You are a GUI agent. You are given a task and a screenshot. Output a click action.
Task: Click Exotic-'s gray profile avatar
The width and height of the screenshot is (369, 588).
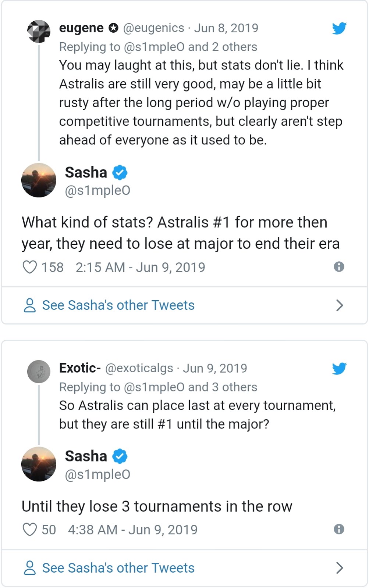click(x=39, y=372)
